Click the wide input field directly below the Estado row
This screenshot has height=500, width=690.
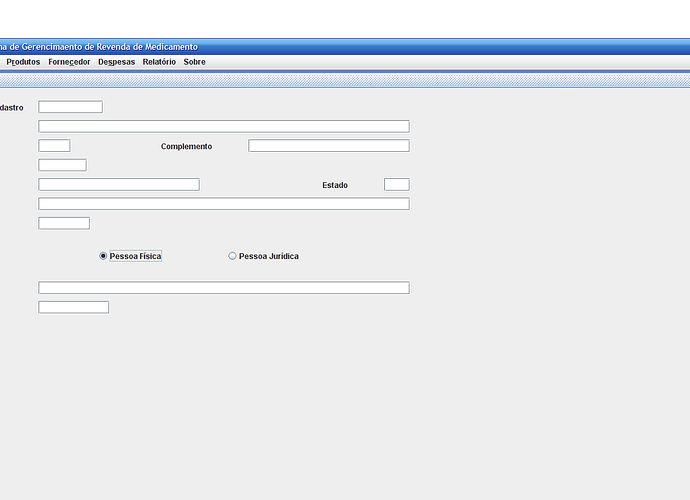point(224,204)
